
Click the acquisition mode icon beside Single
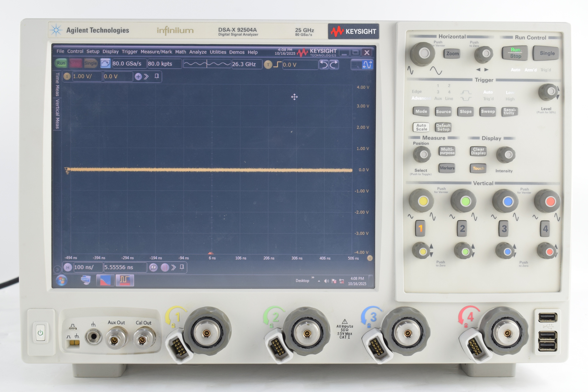105,63
